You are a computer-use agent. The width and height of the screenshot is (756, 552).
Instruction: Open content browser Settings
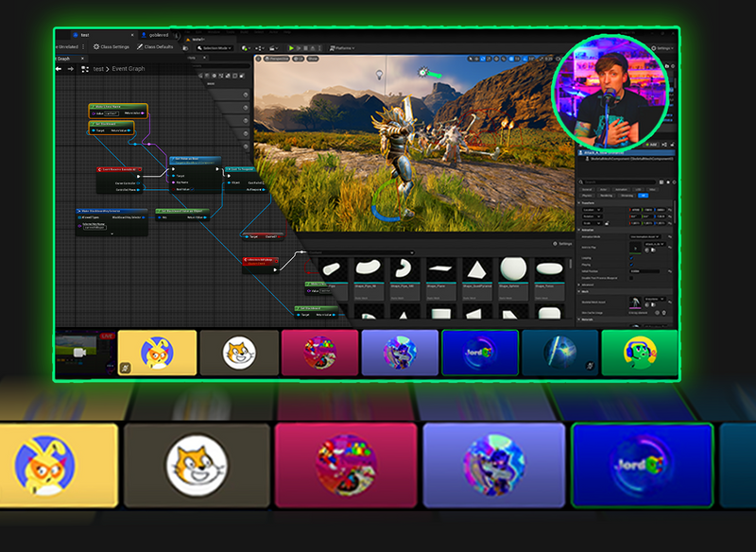coord(561,244)
